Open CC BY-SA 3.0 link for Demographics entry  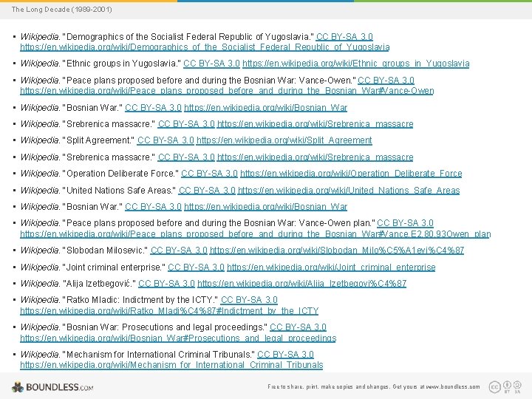(x=344, y=37)
